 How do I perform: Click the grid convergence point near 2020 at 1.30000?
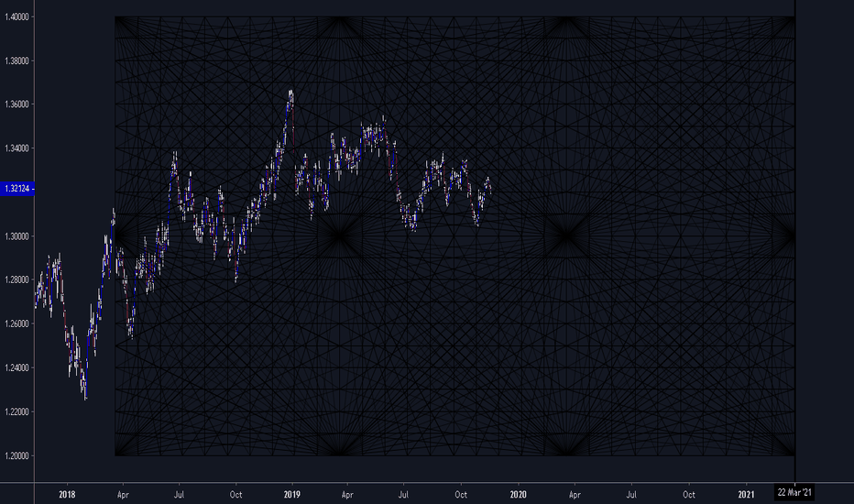click(567, 236)
